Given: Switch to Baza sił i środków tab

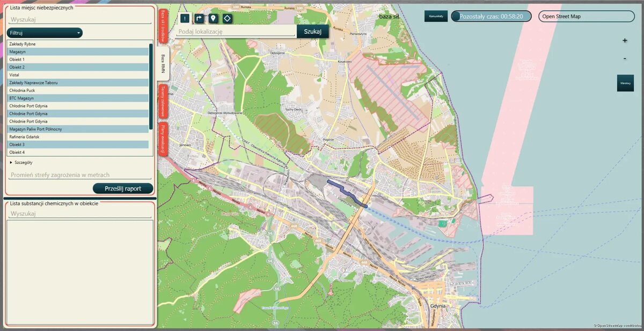Looking at the screenshot, I should tap(163, 25).
